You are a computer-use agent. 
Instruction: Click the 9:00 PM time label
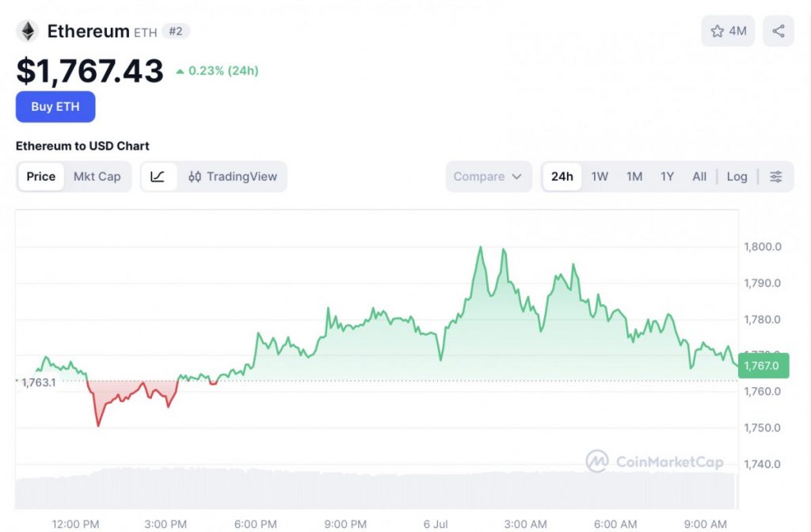[x=345, y=524]
